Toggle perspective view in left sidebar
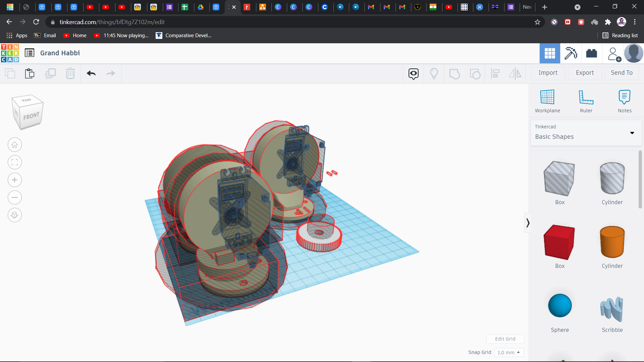644x362 pixels. (14, 215)
